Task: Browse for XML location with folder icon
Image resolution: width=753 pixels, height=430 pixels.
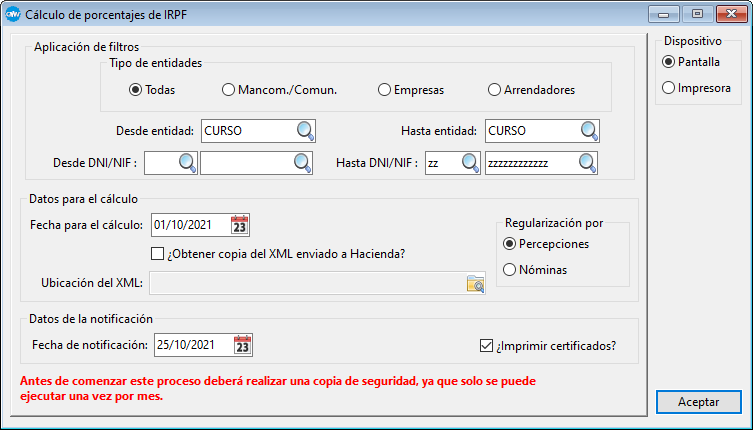Action: (x=475, y=284)
